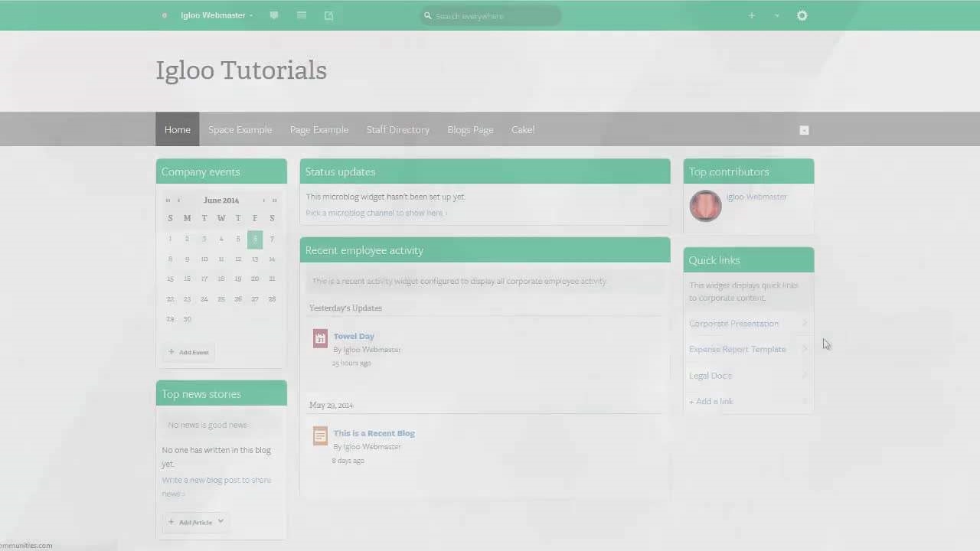
Task: Click the blog document icon beside This is a Recent Blog
Action: click(320, 435)
